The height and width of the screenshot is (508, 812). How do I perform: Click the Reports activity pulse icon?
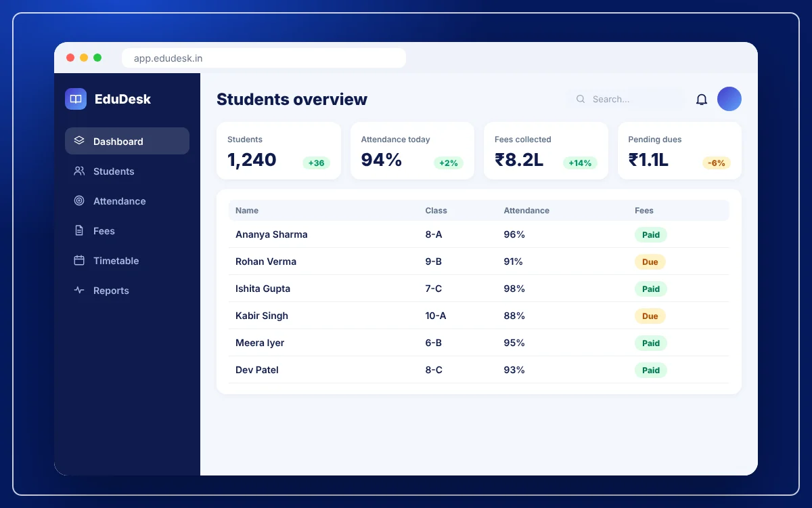pos(79,290)
